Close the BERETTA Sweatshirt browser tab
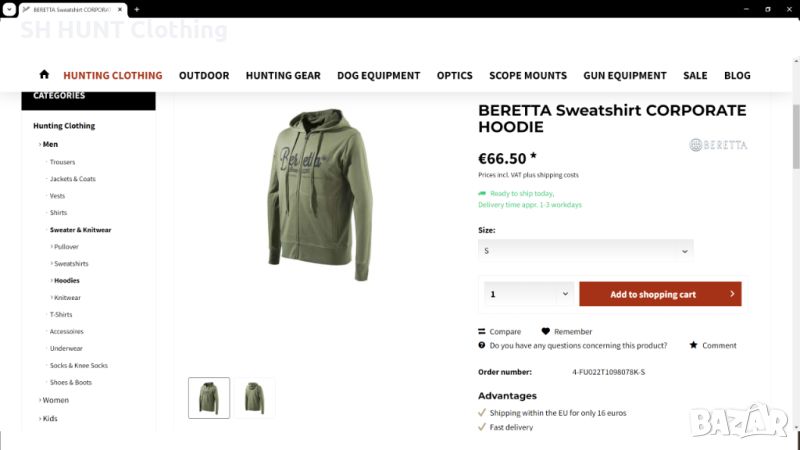The height and width of the screenshot is (450, 800). (x=120, y=9)
